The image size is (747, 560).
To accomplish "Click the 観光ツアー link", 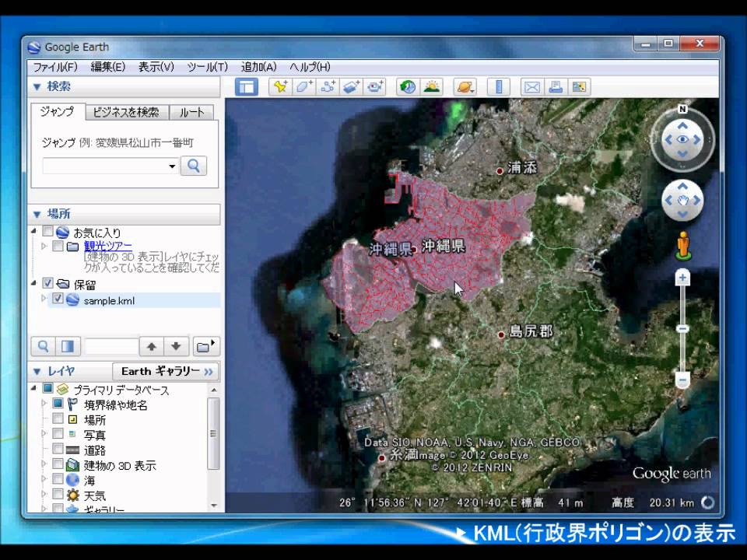I will (108, 247).
